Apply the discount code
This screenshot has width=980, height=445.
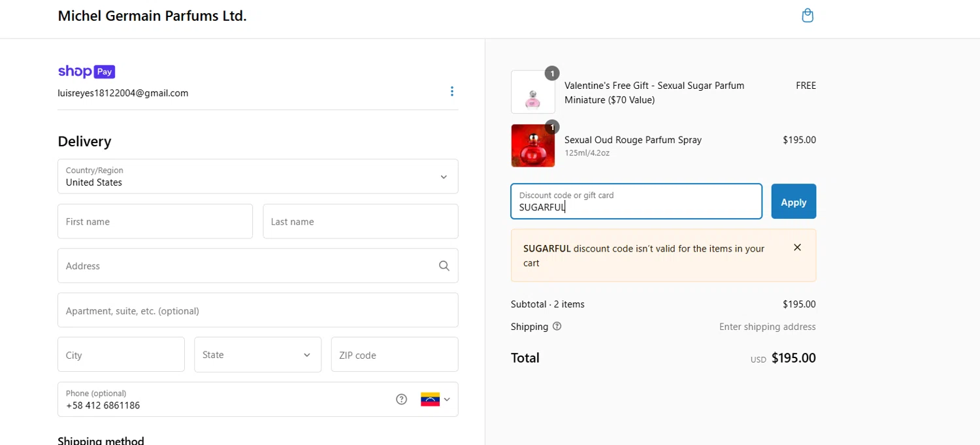click(794, 201)
